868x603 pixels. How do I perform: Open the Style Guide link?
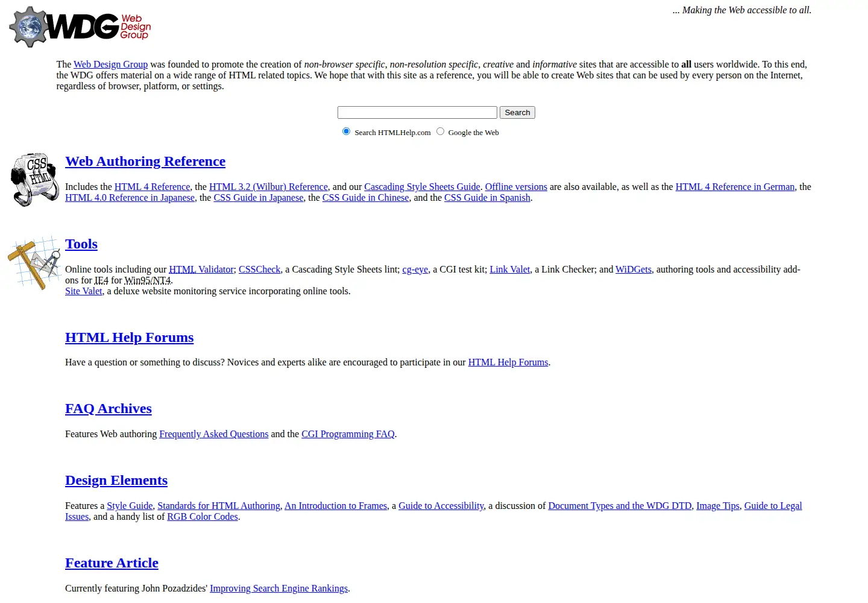(130, 506)
